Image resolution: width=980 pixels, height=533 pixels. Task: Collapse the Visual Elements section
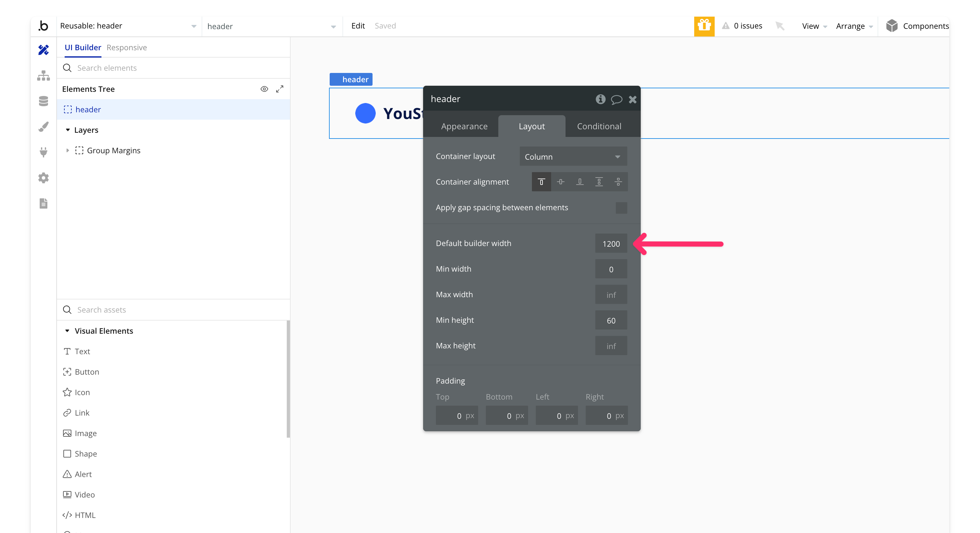[67, 331]
